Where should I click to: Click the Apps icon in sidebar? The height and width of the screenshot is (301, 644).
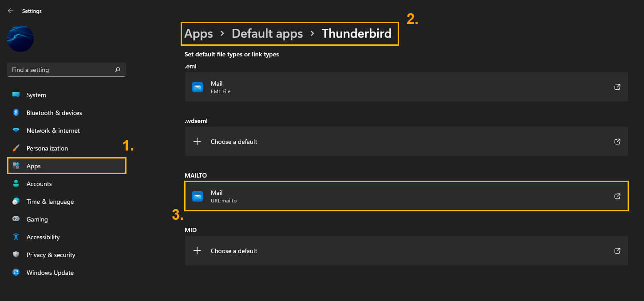pyautogui.click(x=16, y=166)
